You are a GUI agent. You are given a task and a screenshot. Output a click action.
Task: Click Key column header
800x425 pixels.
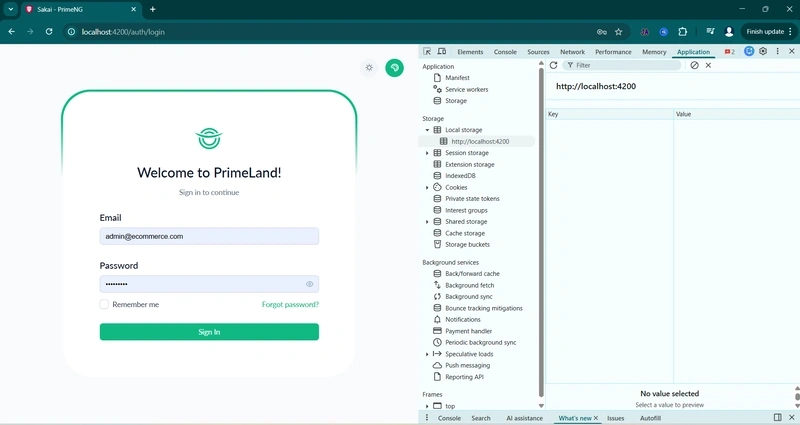[610, 114]
